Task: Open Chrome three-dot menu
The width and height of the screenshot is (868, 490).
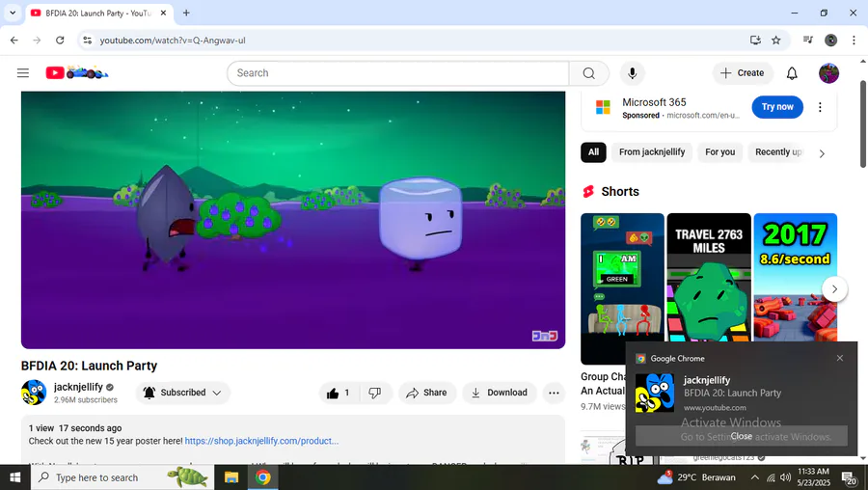Action: tap(854, 40)
